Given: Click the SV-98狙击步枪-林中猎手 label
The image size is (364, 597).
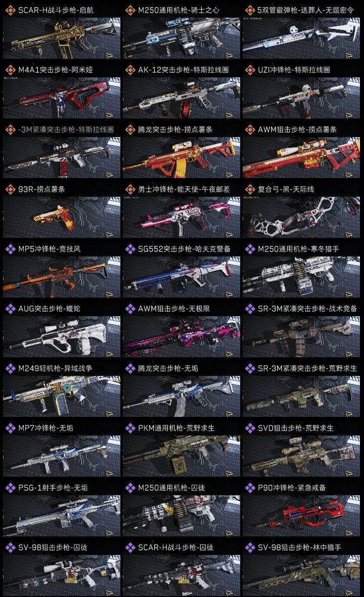Looking at the screenshot, I should (299, 547).
